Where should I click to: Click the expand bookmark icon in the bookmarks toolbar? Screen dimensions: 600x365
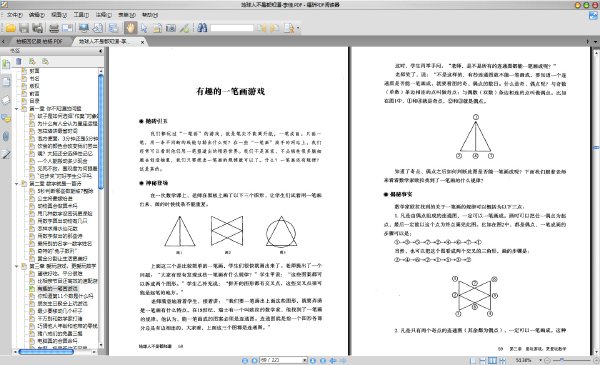coord(32,61)
